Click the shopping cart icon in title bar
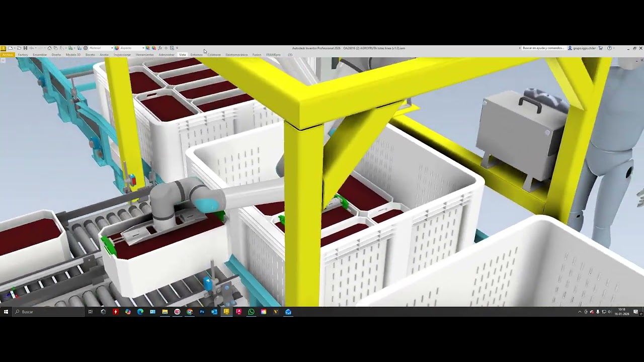The width and height of the screenshot is (644, 362). point(601,48)
